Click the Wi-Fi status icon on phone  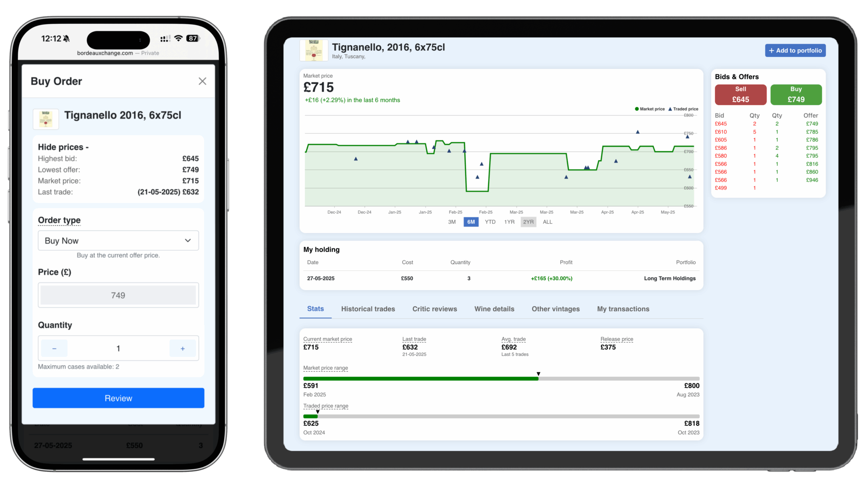(x=178, y=38)
